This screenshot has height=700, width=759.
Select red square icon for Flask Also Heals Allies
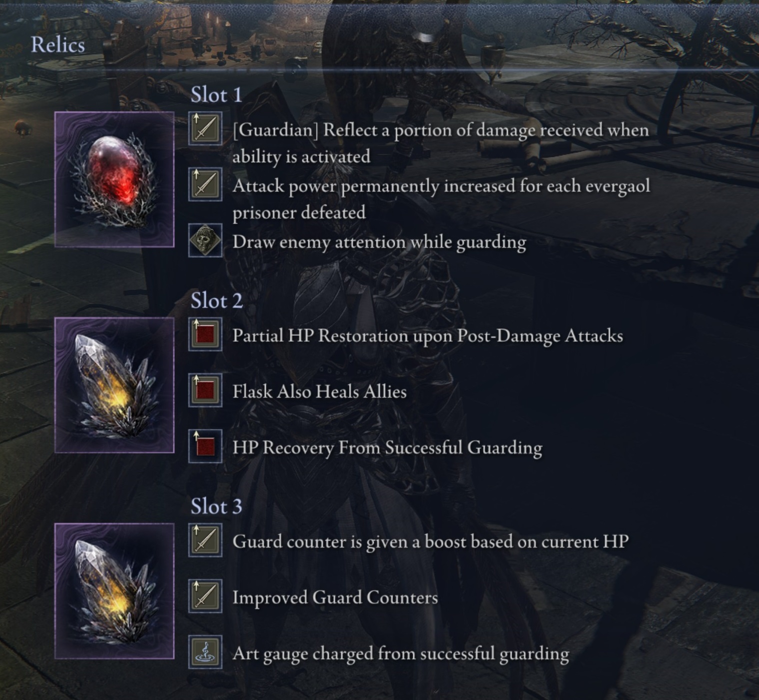point(205,391)
